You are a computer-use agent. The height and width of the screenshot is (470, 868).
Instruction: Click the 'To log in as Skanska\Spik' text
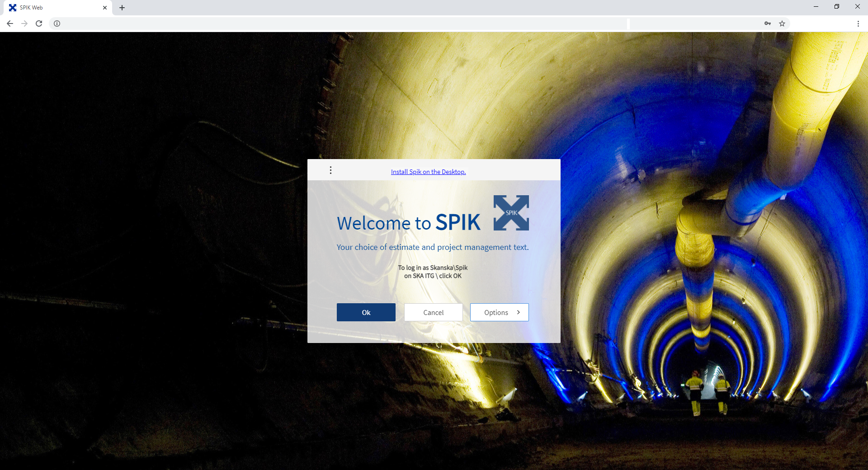(x=433, y=268)
